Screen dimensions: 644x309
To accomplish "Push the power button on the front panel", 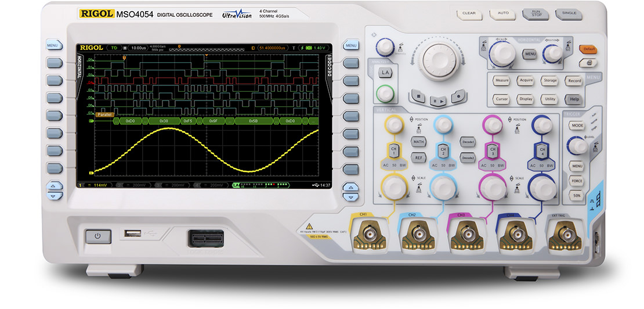I will pyautogui.click(x=97, y=236).
